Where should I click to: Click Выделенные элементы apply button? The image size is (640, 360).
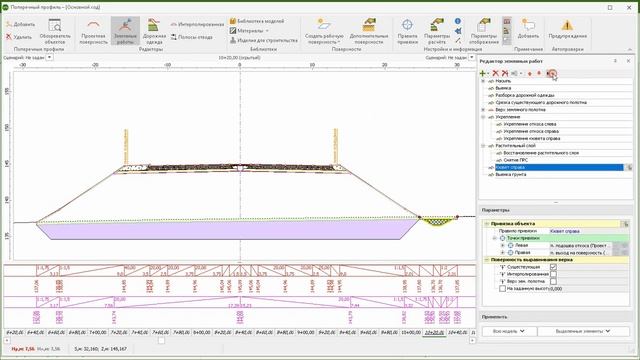tap(584, 331)
